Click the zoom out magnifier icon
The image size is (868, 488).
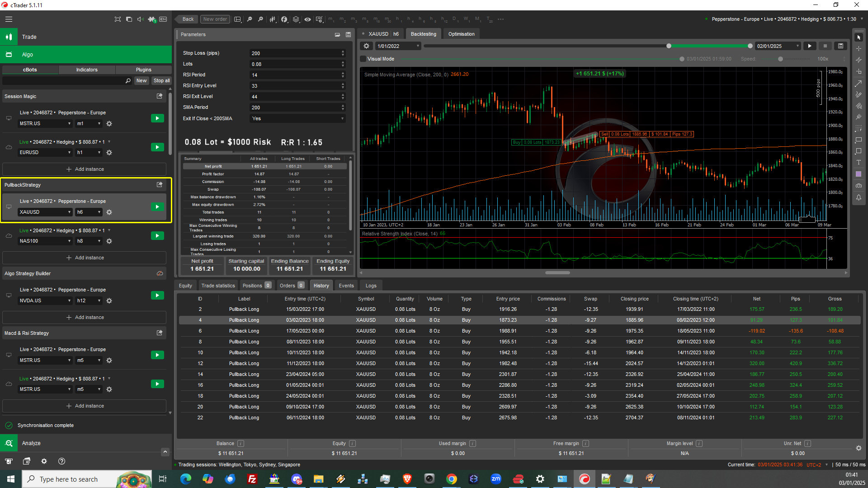250,19
